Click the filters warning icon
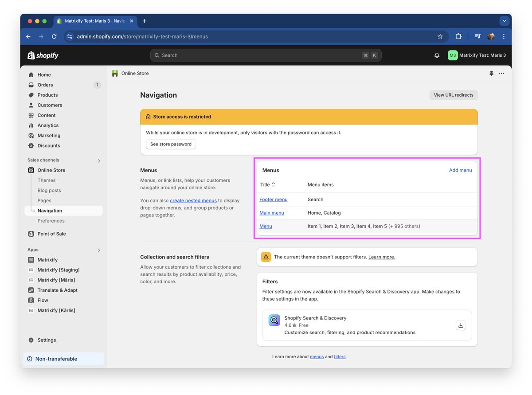The width and height of the screenshot is (532, 395). click(266, 257)
